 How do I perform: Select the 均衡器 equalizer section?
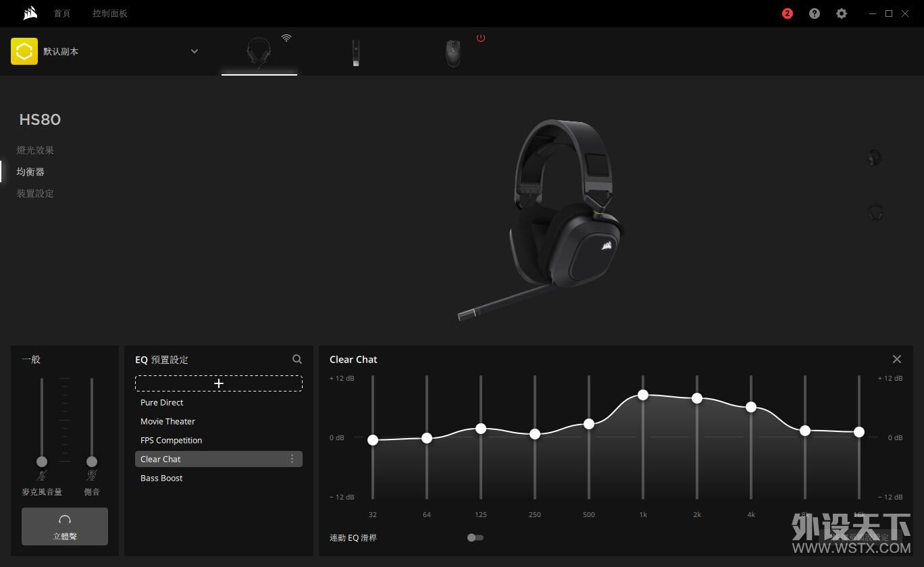point(30,171)
